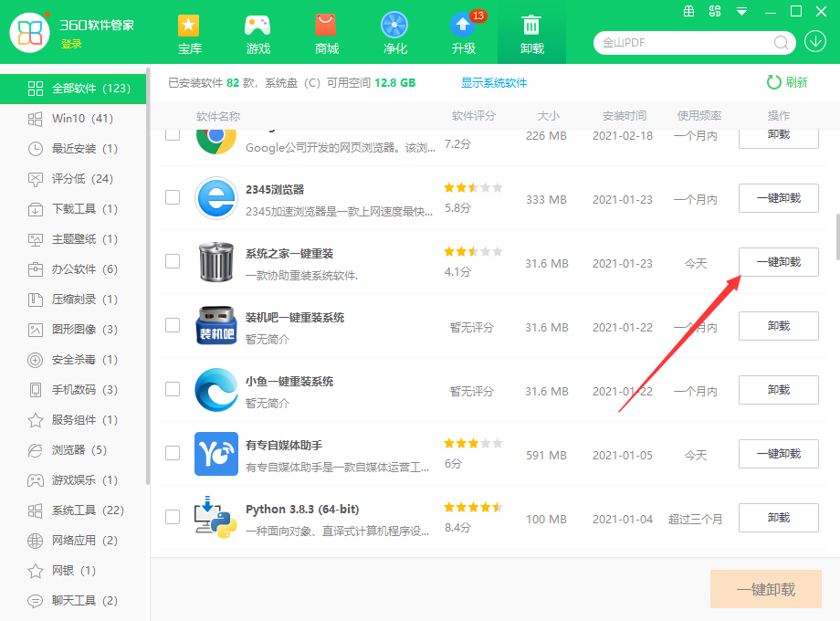Click the download manager arrow icon
840x621 pixels.
point(815,42)
